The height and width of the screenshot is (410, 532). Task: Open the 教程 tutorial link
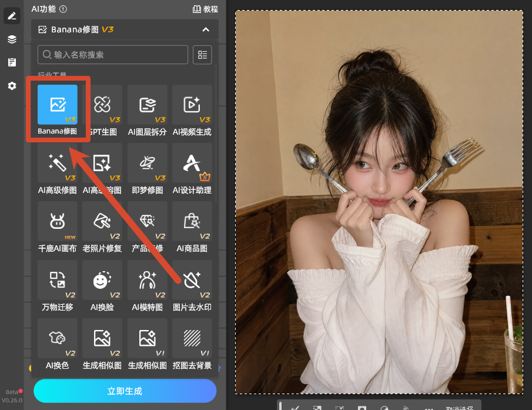tap(205, 9)
